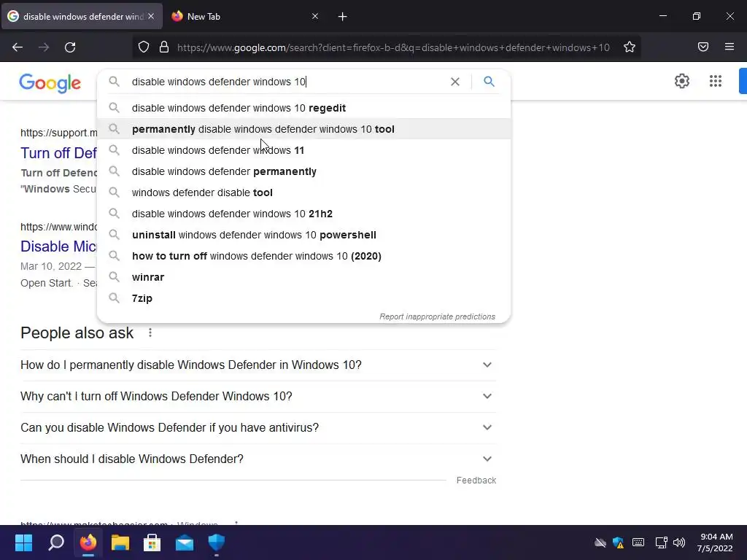
Task: Open Google quick settings gear
Action: point(682,81)
